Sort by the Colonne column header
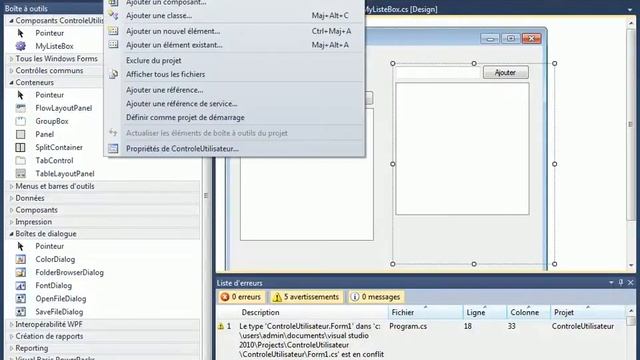This screenshot has width=640, height=360. tap(529, 312)
